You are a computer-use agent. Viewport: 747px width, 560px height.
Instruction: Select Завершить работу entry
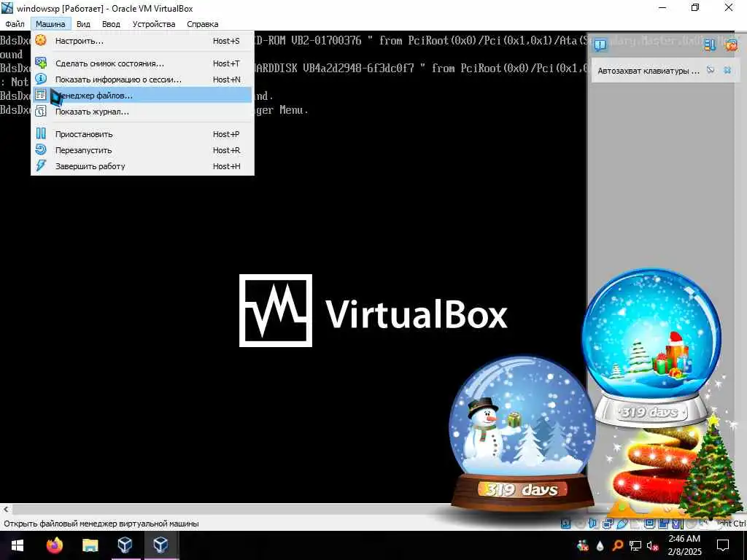click(142, 166)
